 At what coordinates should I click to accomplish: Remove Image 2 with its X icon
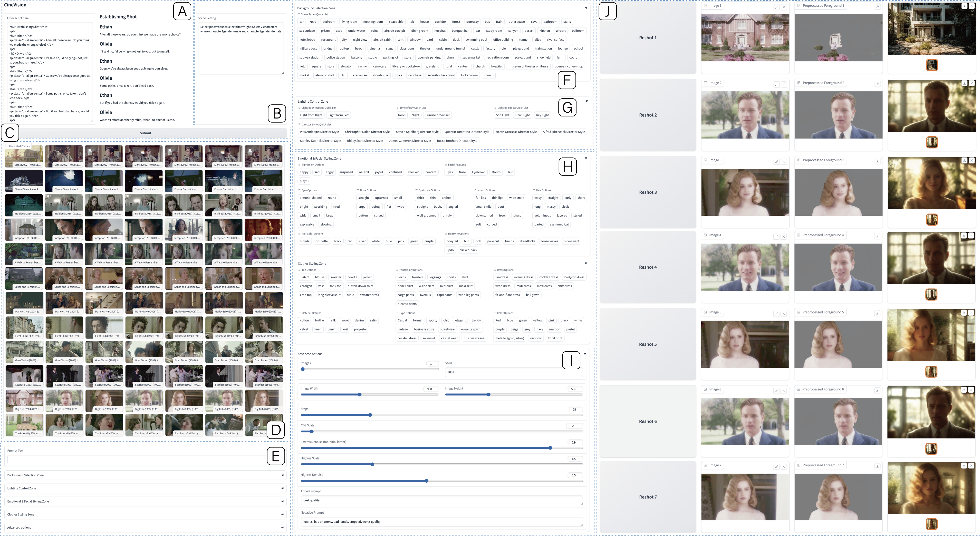(x=784, y=85)
